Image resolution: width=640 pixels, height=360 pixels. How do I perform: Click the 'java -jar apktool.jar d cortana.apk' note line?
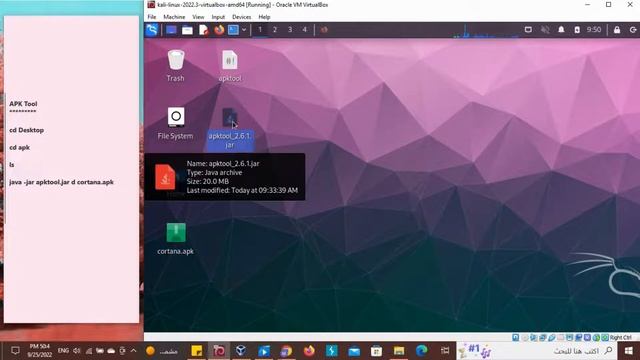click(x=61, y=182)
